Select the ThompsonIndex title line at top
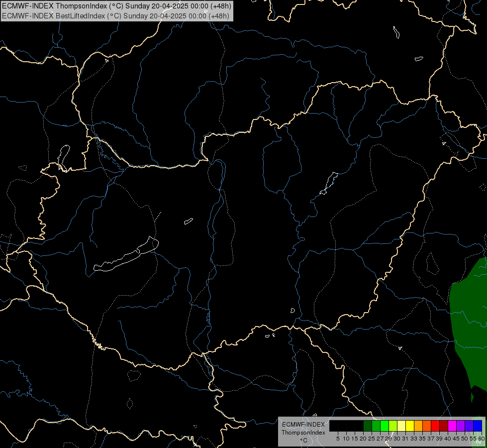 (x=116, y=6)
